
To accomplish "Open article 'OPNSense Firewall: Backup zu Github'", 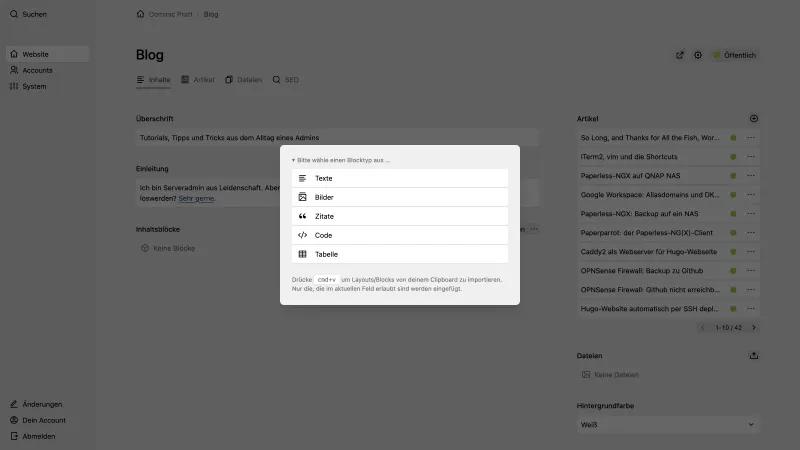I will 642,270.
